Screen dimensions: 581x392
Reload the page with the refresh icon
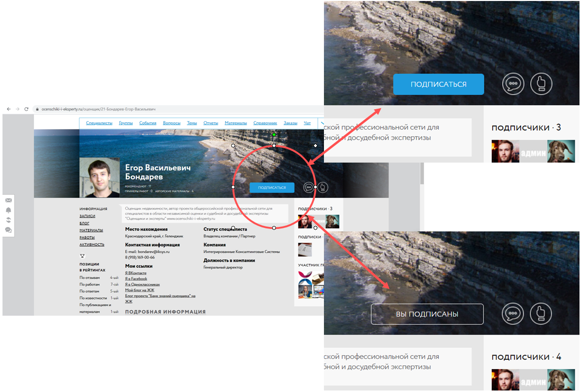click(26, 109)
